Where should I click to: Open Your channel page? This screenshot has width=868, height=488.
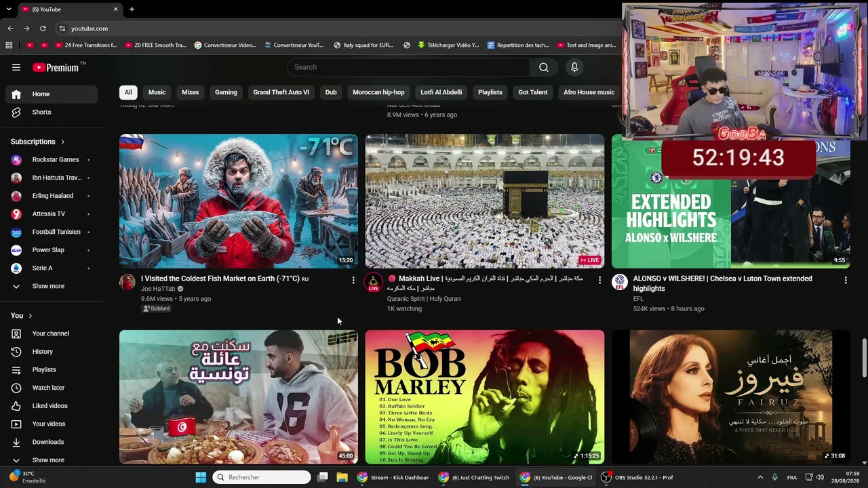(52, 333)
